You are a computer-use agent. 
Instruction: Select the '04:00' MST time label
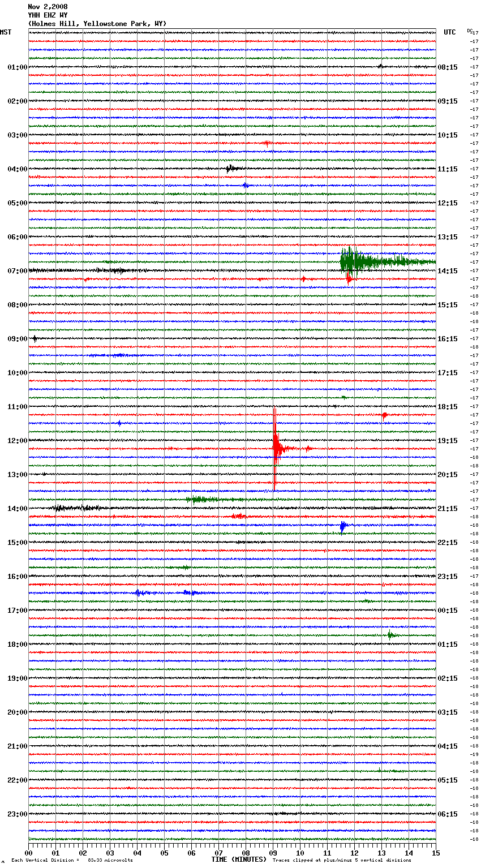coord(18,169)
